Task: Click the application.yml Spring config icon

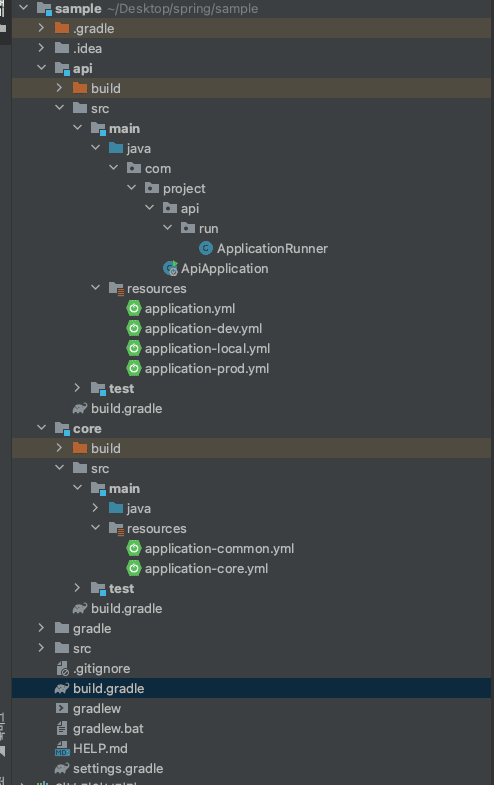Action: click(x=134, y=308)
